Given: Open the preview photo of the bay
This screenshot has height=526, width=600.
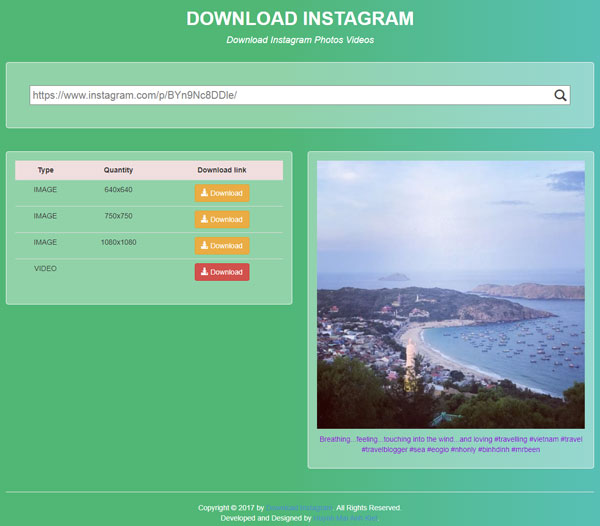Looking at the screenshot, I should [451, 295].
